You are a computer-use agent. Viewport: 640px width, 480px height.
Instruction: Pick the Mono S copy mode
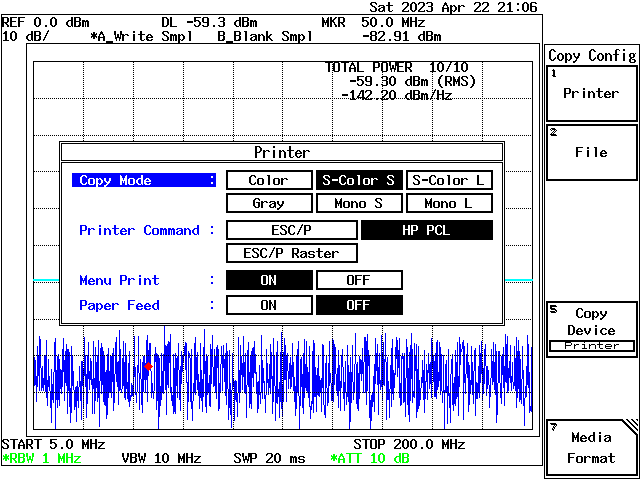(x=359, y=203)
